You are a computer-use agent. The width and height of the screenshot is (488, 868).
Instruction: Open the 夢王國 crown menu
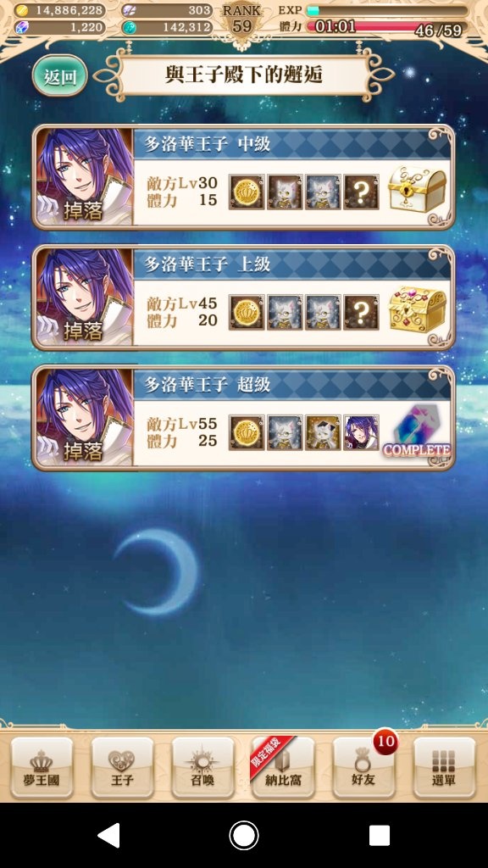42,766
